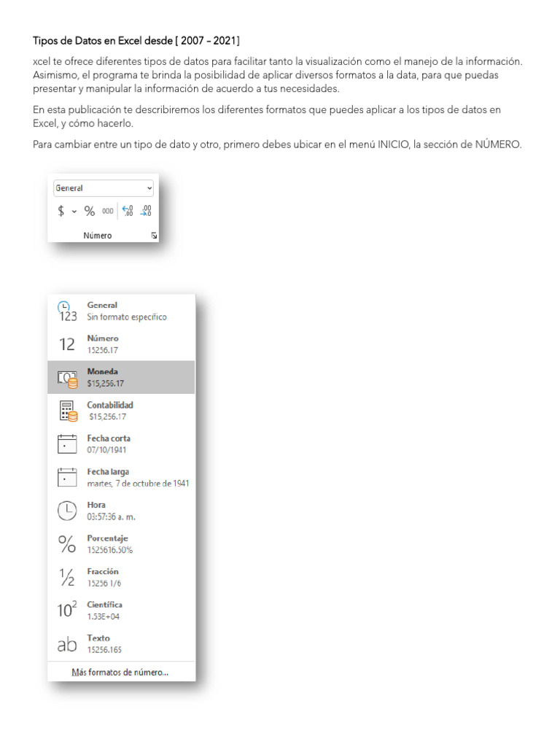Select the Fecha larga format entry
560x747 pixels.
point(122,477)
